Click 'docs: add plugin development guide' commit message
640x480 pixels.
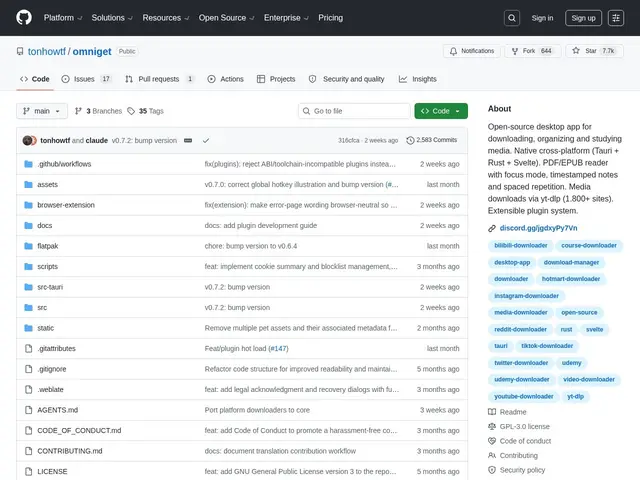(x=261, y=225)
